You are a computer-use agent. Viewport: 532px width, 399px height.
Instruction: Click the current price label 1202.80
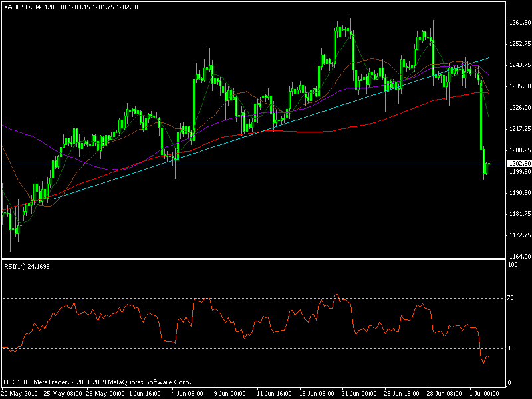point(519,164)
